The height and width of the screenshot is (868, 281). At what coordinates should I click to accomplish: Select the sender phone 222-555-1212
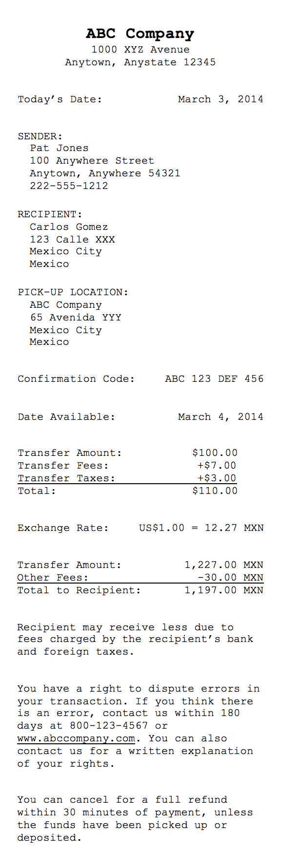click(x=69, y=186)
